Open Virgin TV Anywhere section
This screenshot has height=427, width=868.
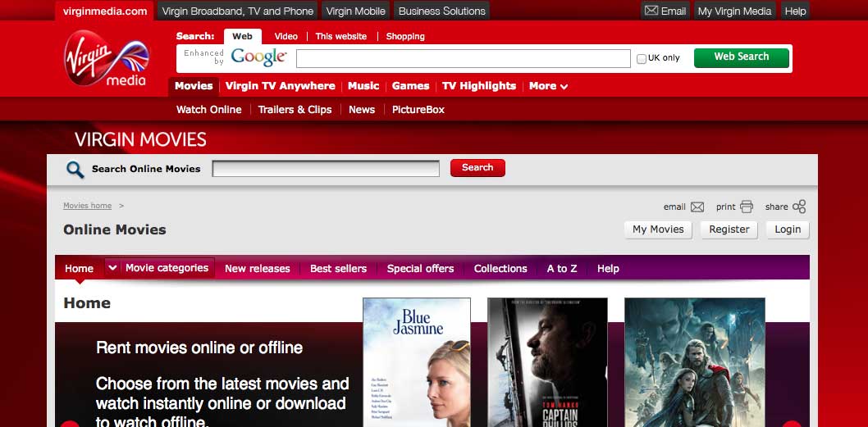click(x=280, y=86)
